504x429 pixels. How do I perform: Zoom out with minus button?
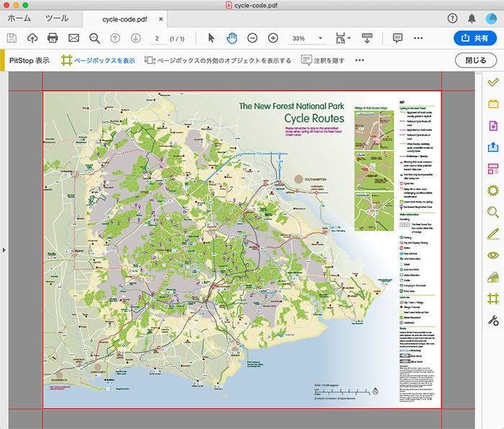(x=252, y=38)
